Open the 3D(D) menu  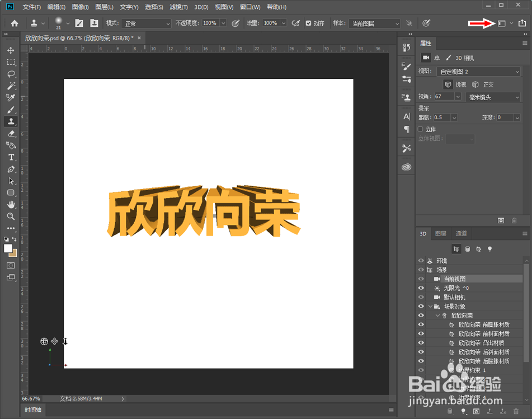tap(202, 7)
